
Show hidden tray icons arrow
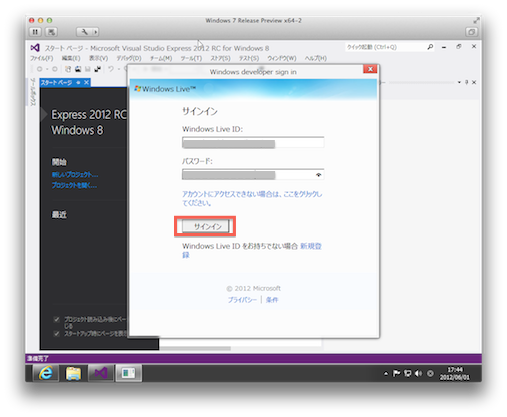click(x=386, y=374)
